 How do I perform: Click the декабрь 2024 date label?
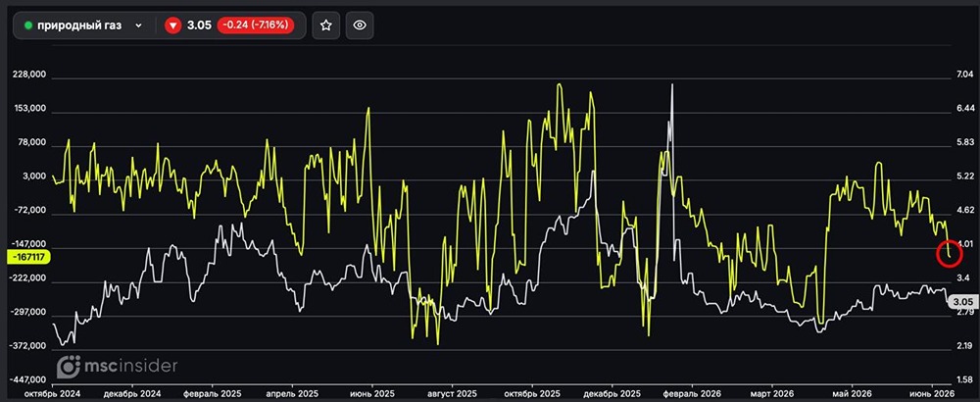tap(133, 394)
